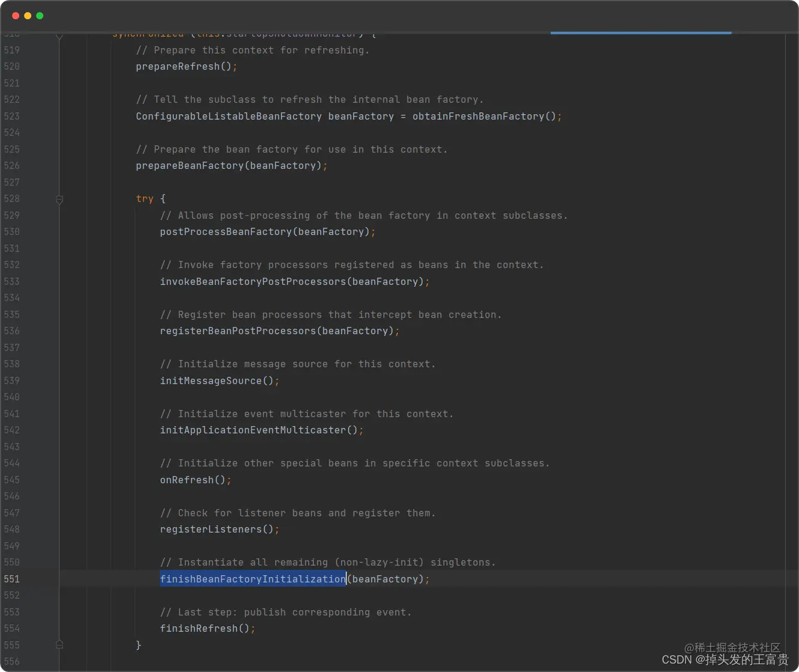Click the ConfigurableListableBeanFactory type name
Screen dimensions: 799x672
(228, 117)
